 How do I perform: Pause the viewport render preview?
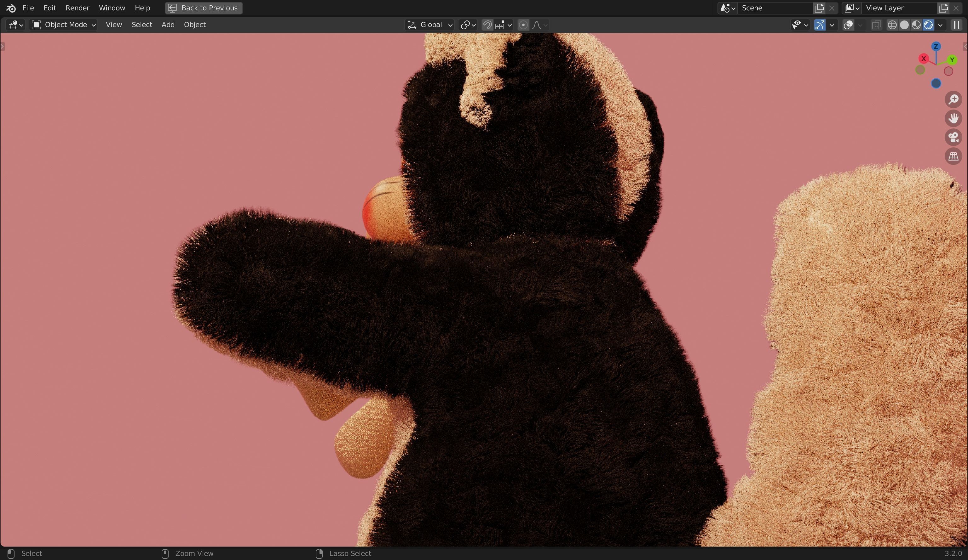[x=956, y=25]
